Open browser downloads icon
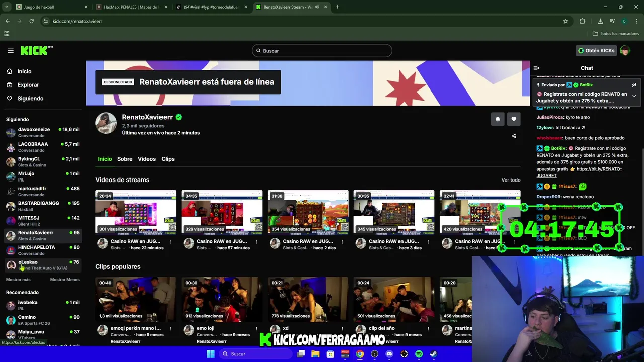Screen dimensions: 644x362 click(600, 21)
